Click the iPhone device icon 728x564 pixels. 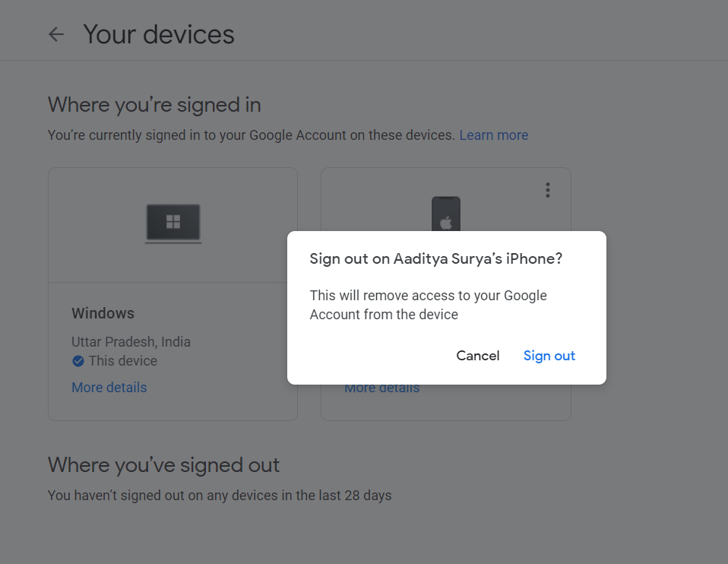click(446, 214)
